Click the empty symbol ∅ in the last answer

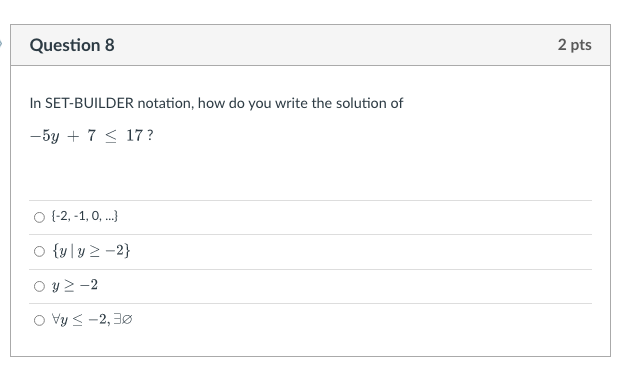pos(127,319)
